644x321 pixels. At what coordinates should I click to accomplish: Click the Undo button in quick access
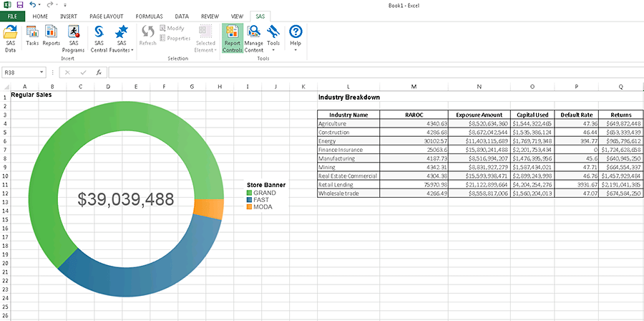(x=33, y=4)
